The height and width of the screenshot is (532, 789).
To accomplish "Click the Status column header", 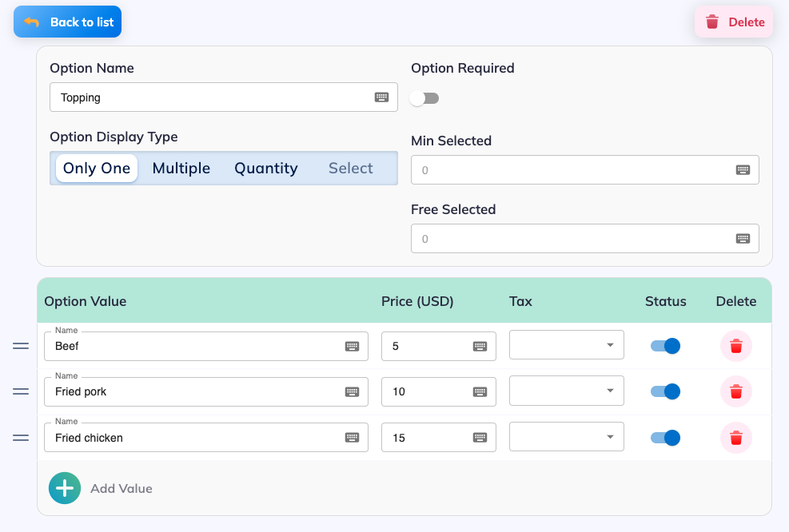I will tap(665, 301).
